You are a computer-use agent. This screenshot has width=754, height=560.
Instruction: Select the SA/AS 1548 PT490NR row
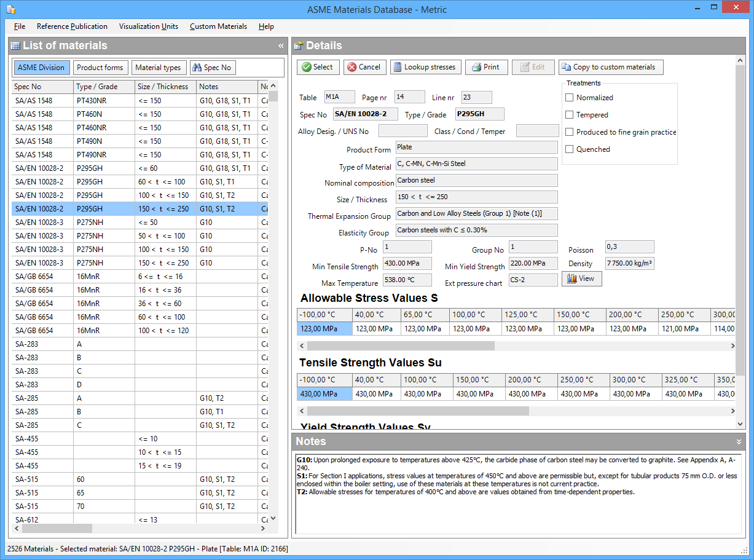tap(140, 155)
